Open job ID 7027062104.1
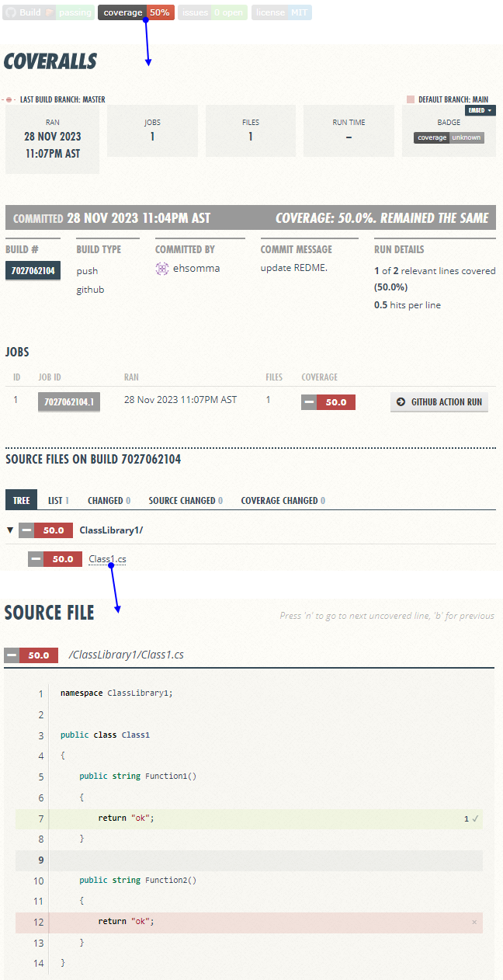The image size is (503, 980). [69, 401]
